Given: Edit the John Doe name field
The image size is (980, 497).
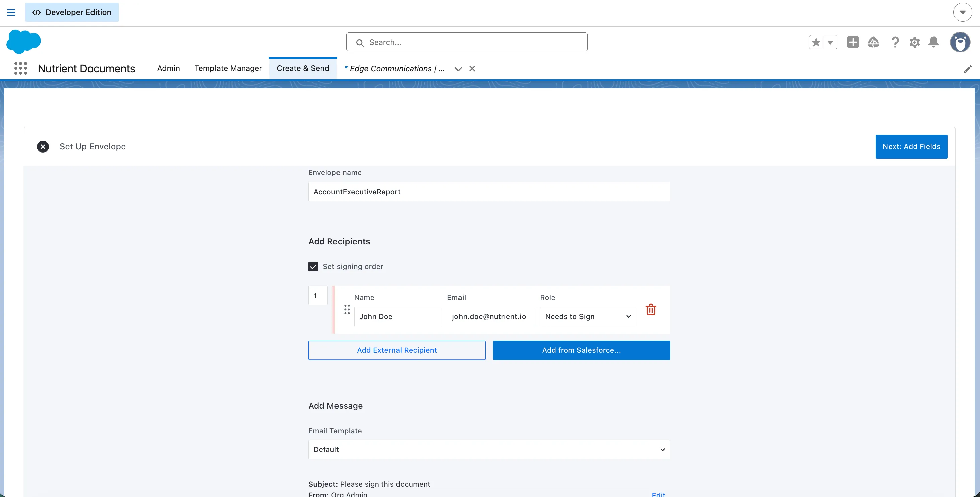Looking at the screenshot, I should click(398, 316).
